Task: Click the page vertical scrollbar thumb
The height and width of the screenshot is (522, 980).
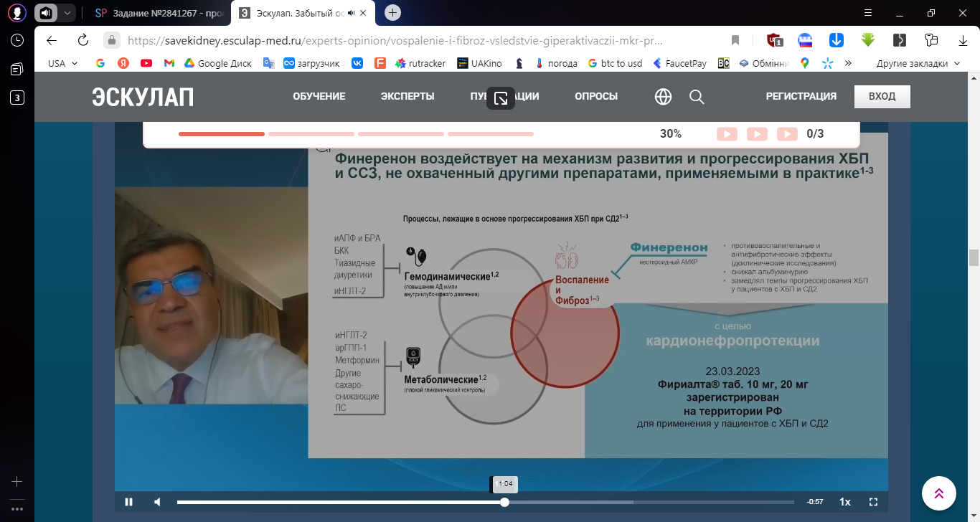Action: click(974, 257)
